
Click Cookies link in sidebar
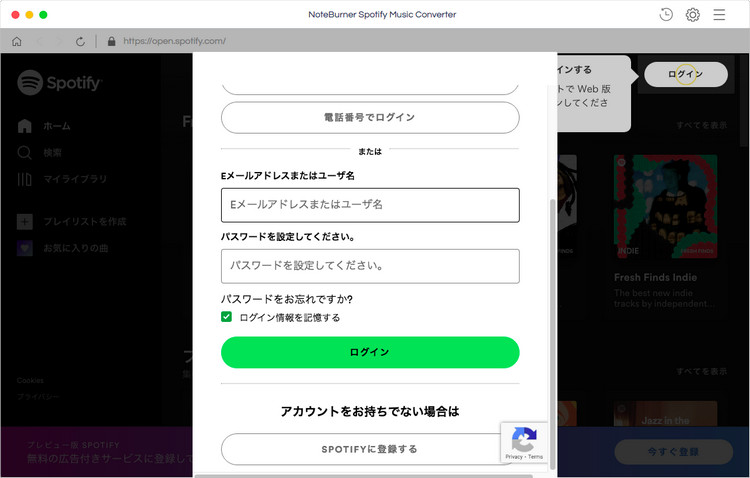coord(30,380)
